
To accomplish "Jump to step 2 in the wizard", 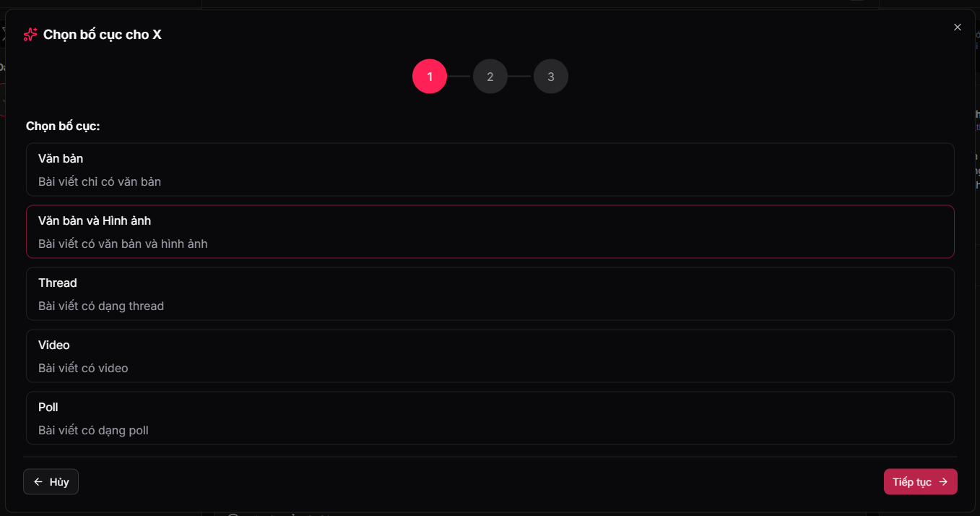I will pos(490,77).
